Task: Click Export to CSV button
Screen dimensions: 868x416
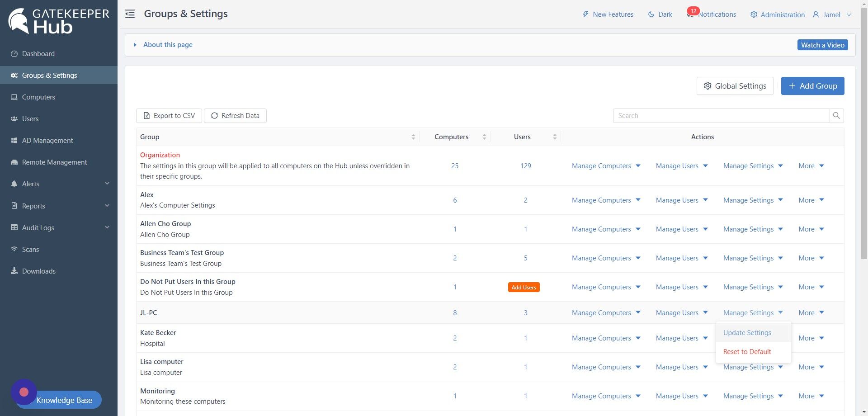Action: (169, 116)
